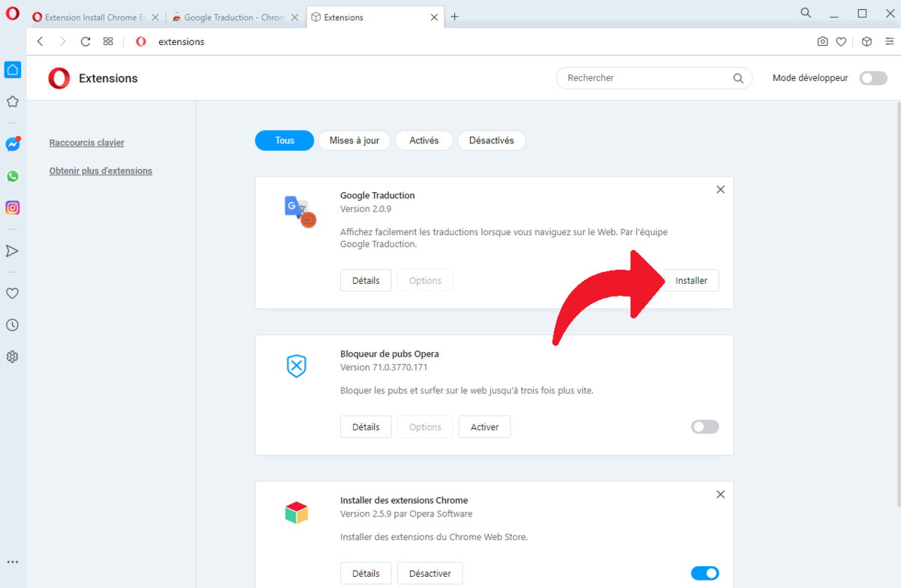901x588 pixels.
Task: Remove Google Traduction with its X
Action: (x=720, y=189)
